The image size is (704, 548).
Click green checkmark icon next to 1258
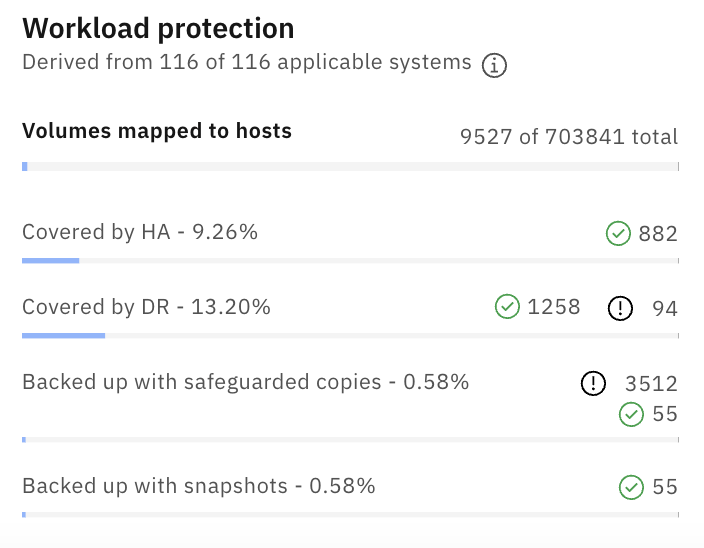[507, 307]
